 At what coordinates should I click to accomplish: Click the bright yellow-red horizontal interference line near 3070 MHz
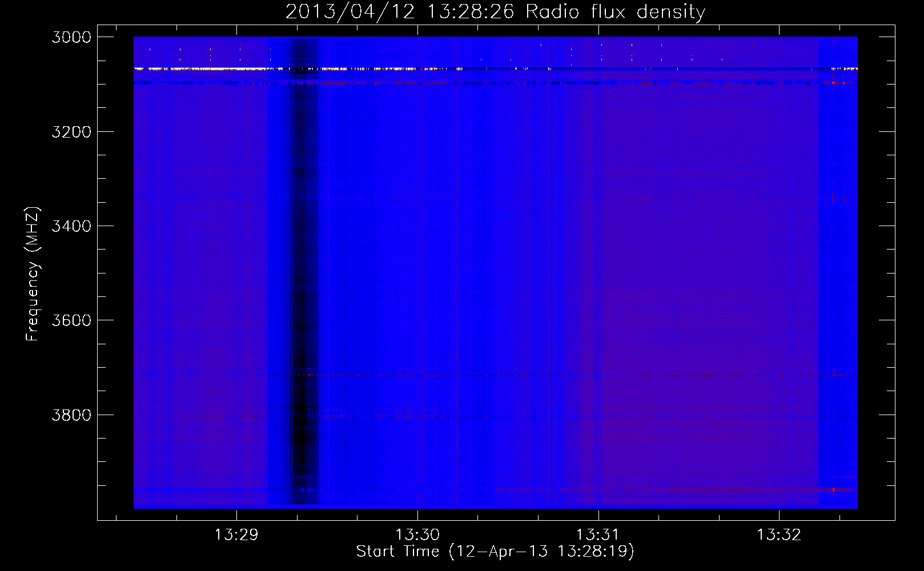coord(495,69)
